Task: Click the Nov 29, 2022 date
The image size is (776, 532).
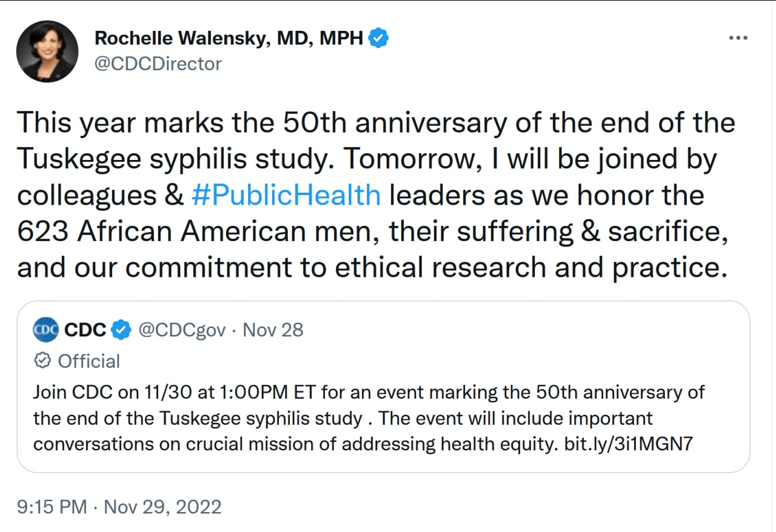Action: pos(163,507)
